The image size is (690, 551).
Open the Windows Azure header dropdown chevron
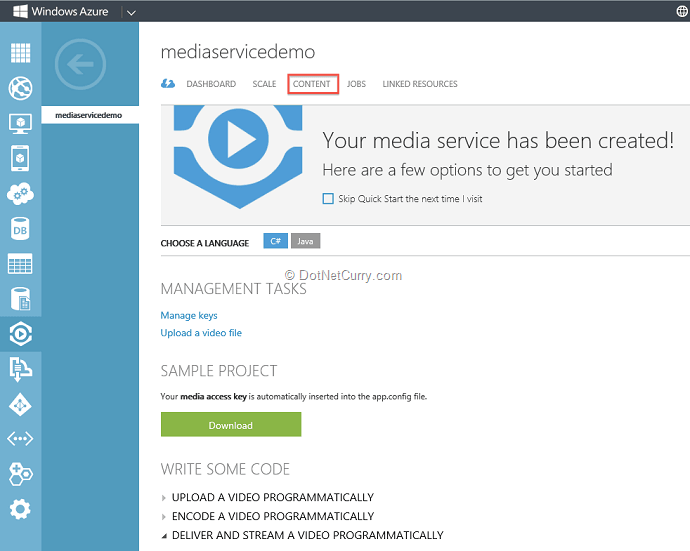tap(131, 12)
